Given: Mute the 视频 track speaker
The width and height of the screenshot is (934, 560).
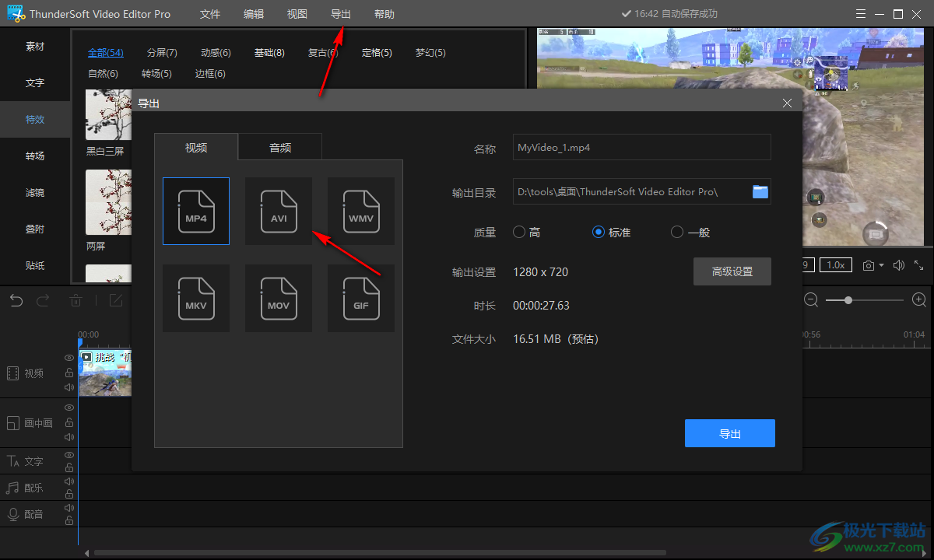Looking at the screenshot, I should coord(69,387).
